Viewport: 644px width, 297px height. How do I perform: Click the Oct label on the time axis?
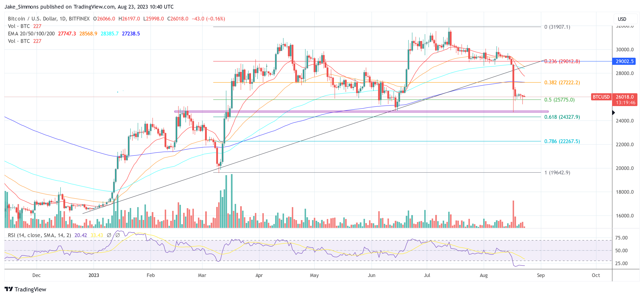pyautogui.click(x=596, y=275)
